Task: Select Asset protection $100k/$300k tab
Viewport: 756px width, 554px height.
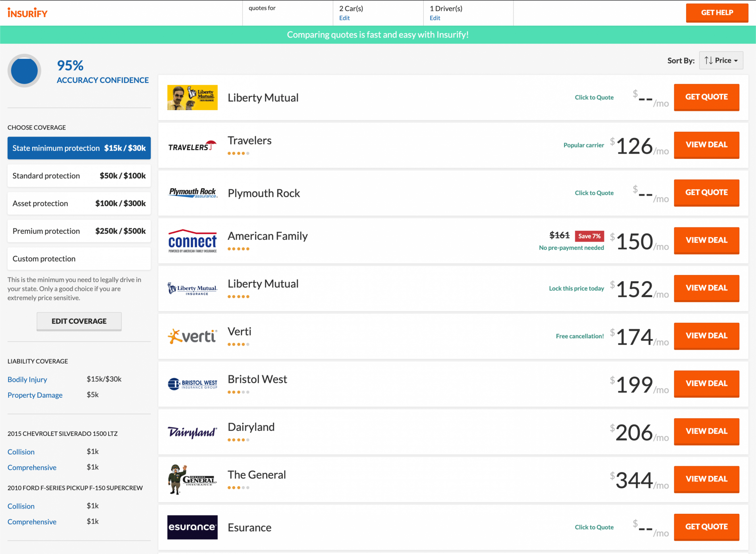Action: tap(79, 203)
